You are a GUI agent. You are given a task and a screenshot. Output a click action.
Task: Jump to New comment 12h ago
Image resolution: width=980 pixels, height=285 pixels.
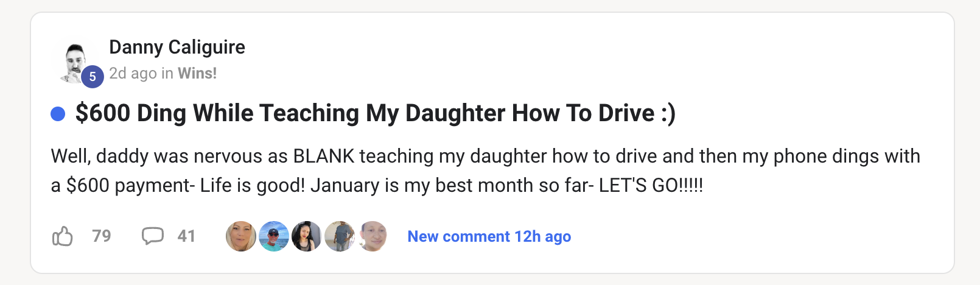point(489,236)
